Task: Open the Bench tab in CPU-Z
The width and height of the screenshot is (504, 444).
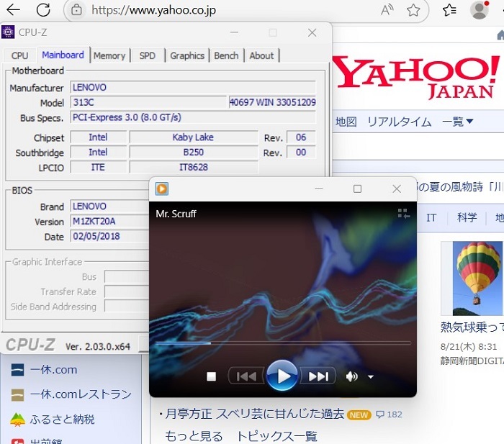Action: tap(226, 55)
